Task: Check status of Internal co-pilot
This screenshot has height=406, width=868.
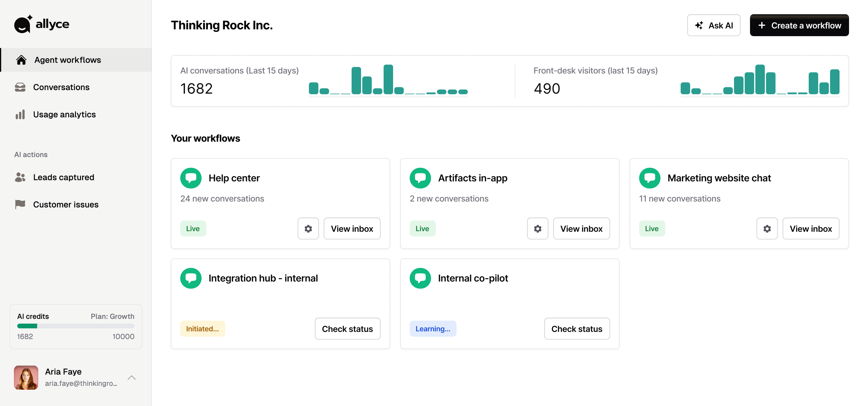Action: [577, 329]
